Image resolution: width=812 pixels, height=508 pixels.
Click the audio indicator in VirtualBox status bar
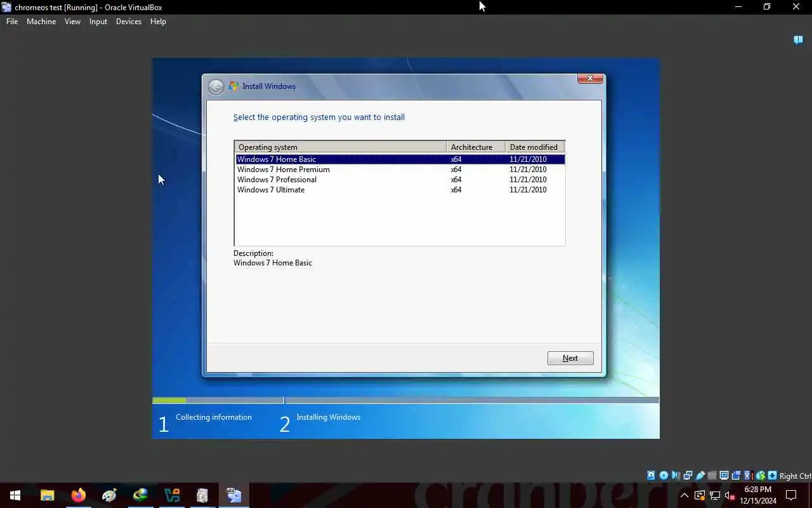(x=676, y=476)
